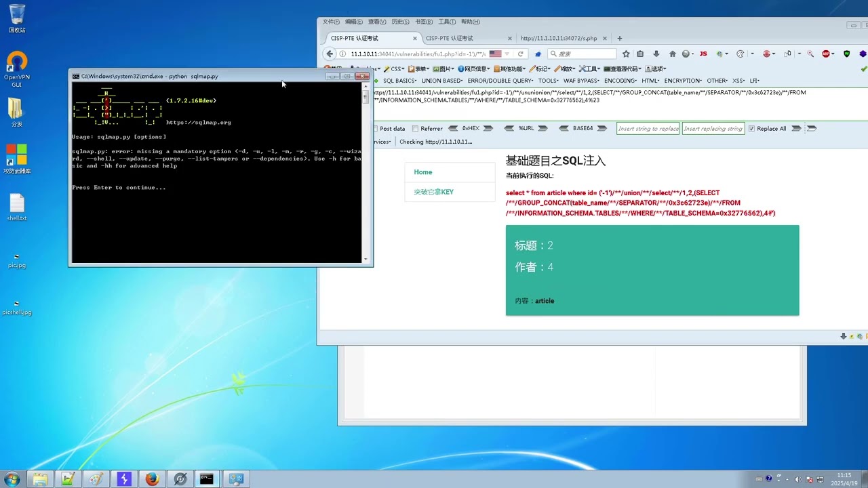This screenshot has height=488, width=868.
Task: Bookmark this page with star icon
Action: pyautogui.click(x=626, y=54)
